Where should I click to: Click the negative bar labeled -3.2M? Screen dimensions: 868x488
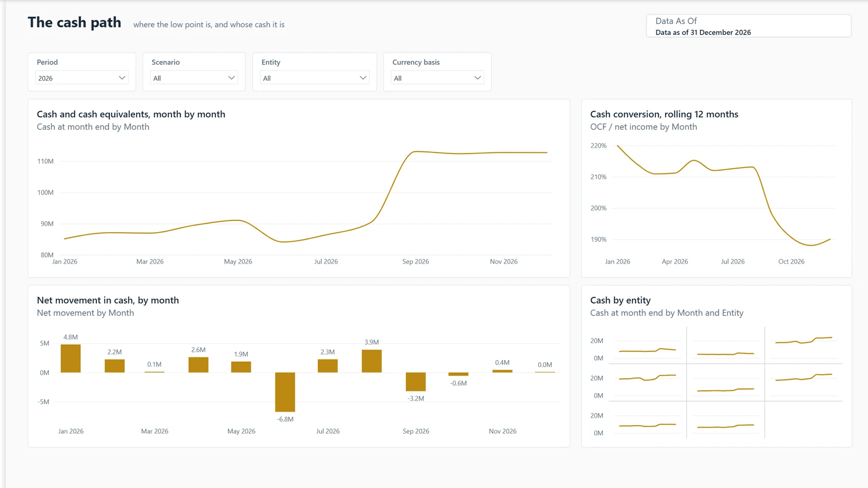coord(416,382)
